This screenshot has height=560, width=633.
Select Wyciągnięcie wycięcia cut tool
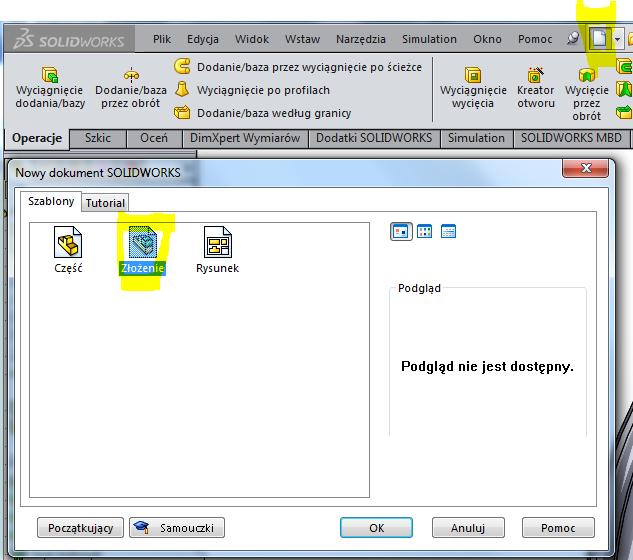pyautogui.click(x=473, y=88)
